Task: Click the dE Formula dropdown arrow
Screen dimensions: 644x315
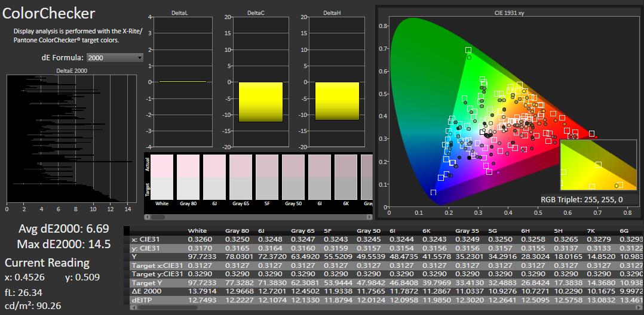Action: tap(140, 58)
